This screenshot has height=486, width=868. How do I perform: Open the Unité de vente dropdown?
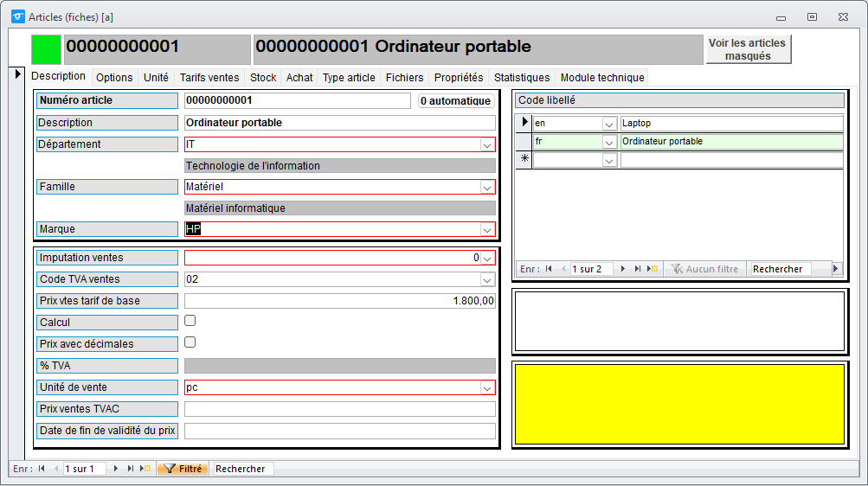(486, 388)
